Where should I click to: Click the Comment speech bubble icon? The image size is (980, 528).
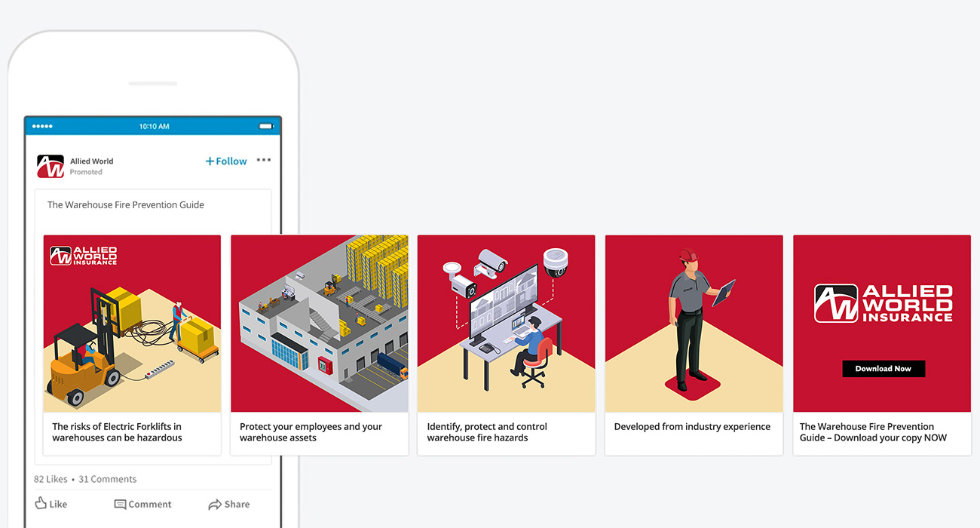(x=120, y=505)
